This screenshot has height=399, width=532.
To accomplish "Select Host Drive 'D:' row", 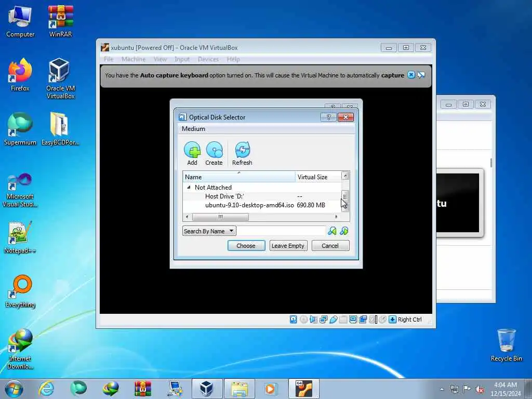I will (262, 196).
